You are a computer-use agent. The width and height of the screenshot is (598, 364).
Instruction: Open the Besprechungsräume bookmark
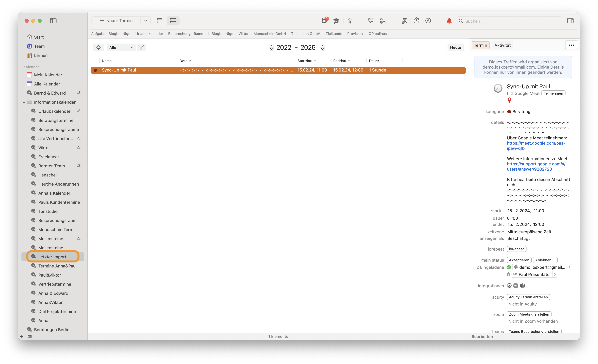(x=185, y=34)
